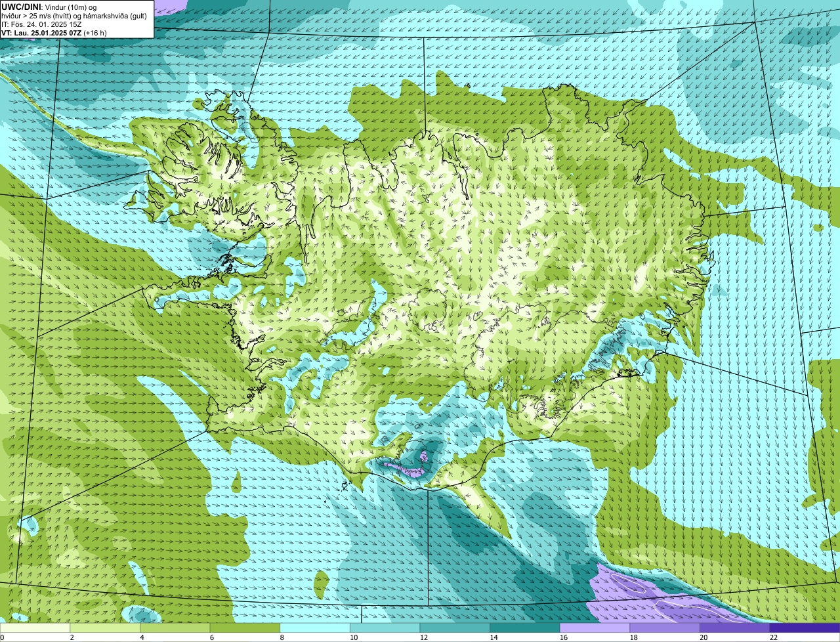
Task: Click the light cyan swatch between 8 and 10
Action: coord(315,628)
